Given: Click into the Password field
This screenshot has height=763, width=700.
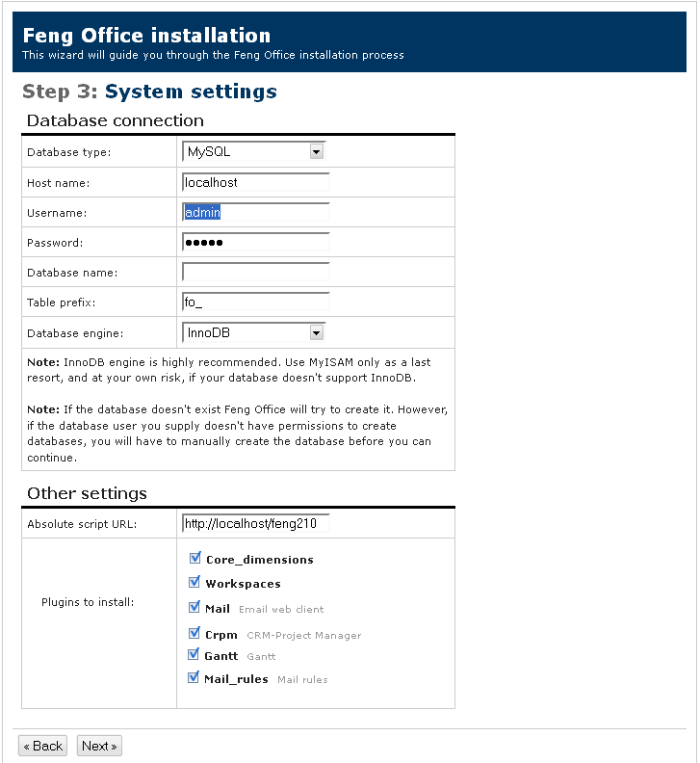Looking at the screenshot, I should tap(255, 243).
